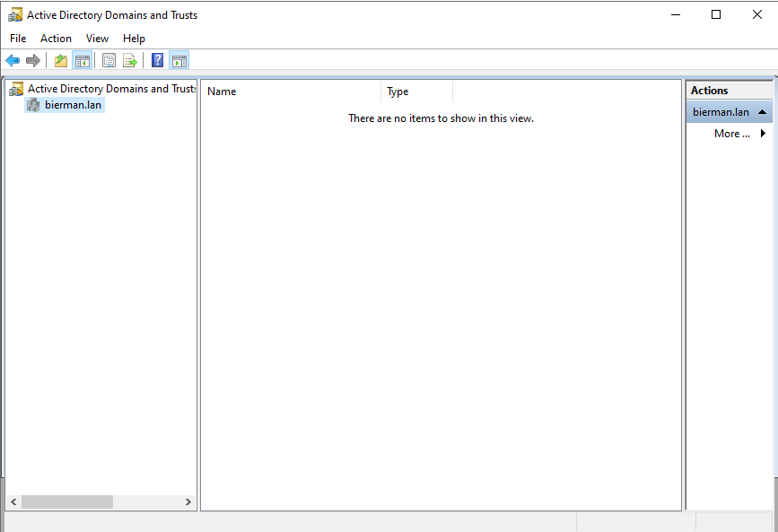Screen dimensions: 778x532
Task: Click 'There are no items to show' text
Action: pyautogui.click(x=441, y=118)
